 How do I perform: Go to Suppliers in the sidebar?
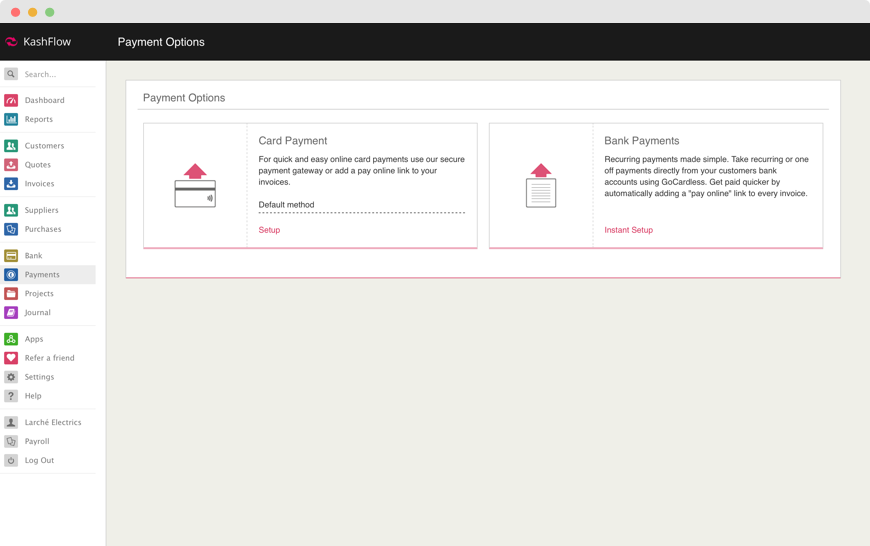(41, 210)
